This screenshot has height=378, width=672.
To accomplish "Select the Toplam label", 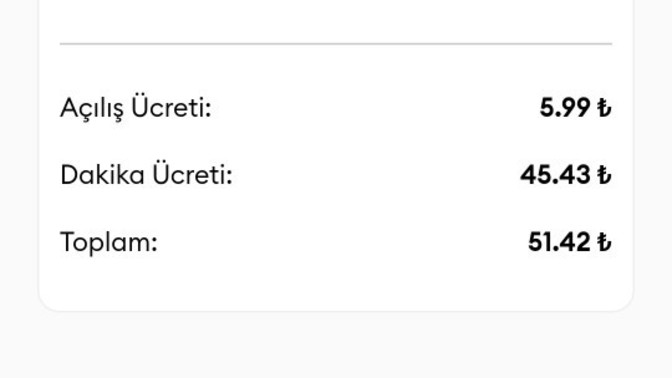I will pos(109,243).
